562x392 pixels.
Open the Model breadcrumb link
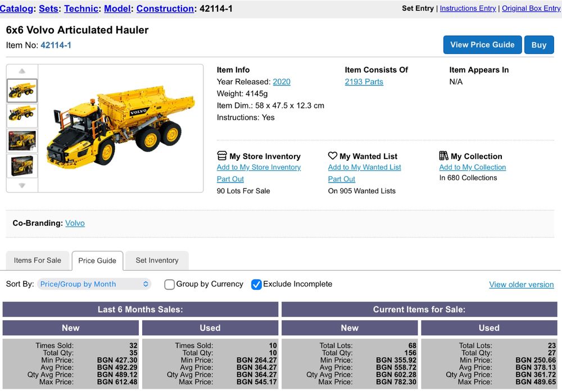click(117, 8)
